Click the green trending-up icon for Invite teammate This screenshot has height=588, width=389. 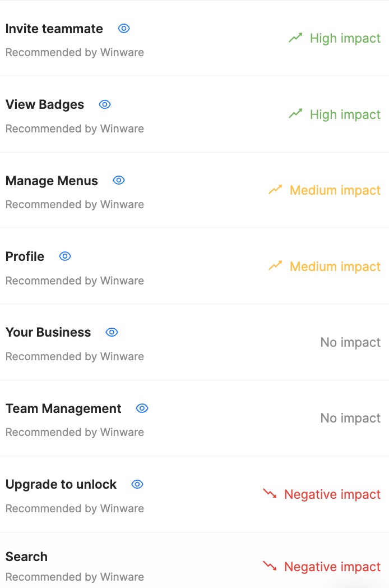click(295, 38)
